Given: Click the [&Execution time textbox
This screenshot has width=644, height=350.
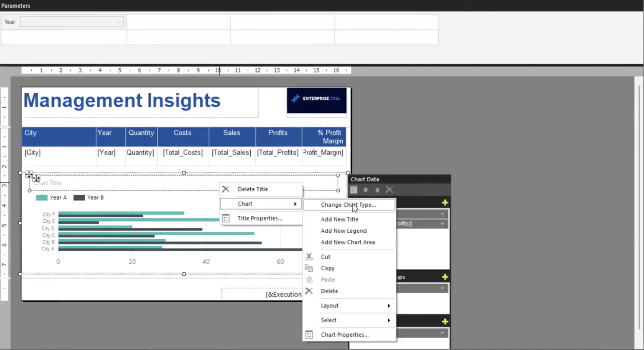Looking at the screenshot, I should point(262,294).
